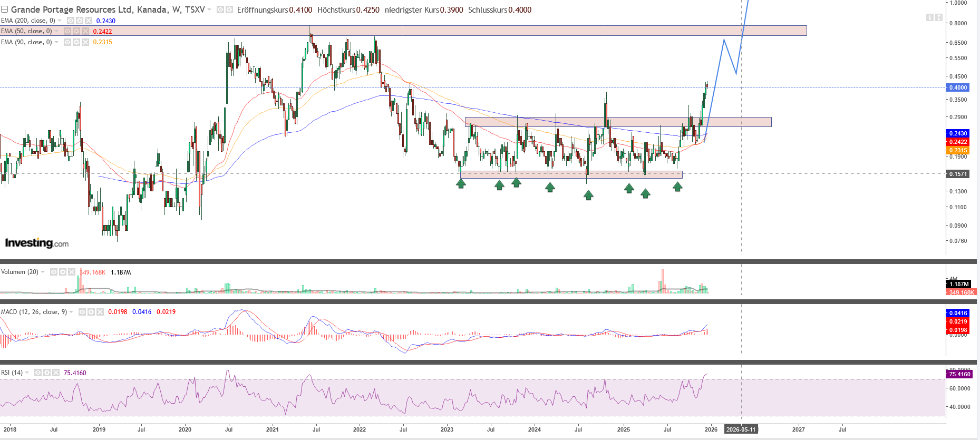Open settings gear for EMA 90 indicator

coord(76,42)
